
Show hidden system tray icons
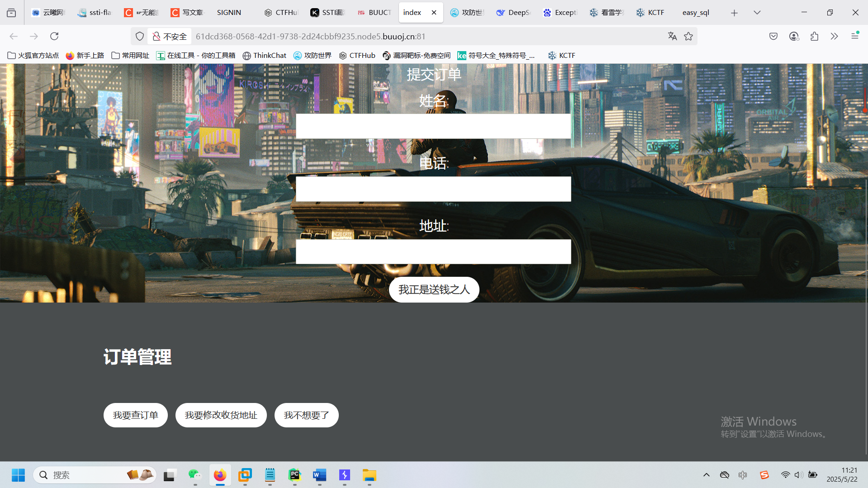pyautogui.click(x=707, y=475)
